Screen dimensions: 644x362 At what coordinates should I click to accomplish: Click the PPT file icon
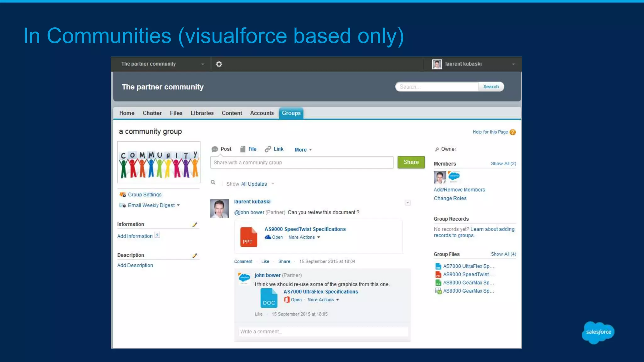point(248,237)
